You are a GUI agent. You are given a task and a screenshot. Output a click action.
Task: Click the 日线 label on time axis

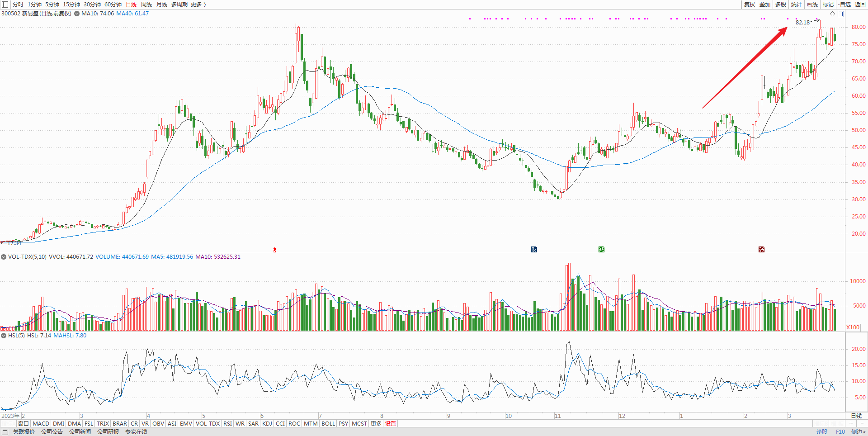tap(856, 416)
